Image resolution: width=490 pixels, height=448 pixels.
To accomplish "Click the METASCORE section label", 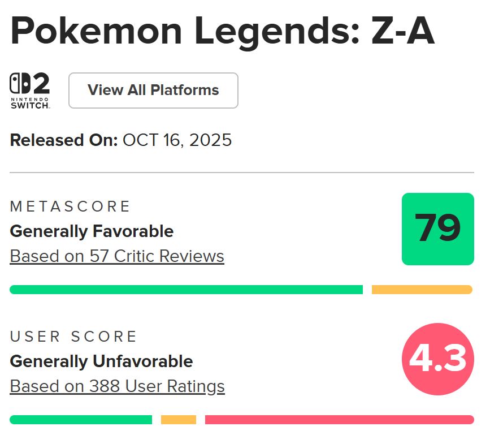I will click(x=71, y=206).
